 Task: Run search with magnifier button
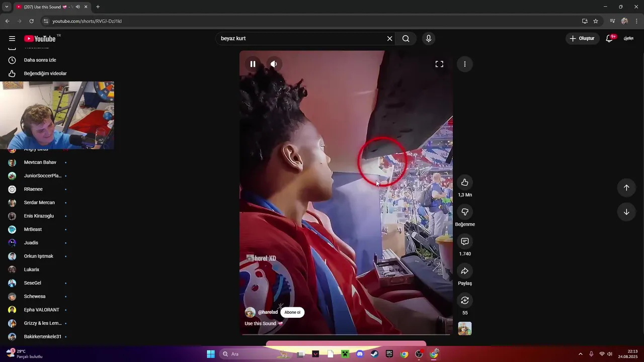click(406, 39)
